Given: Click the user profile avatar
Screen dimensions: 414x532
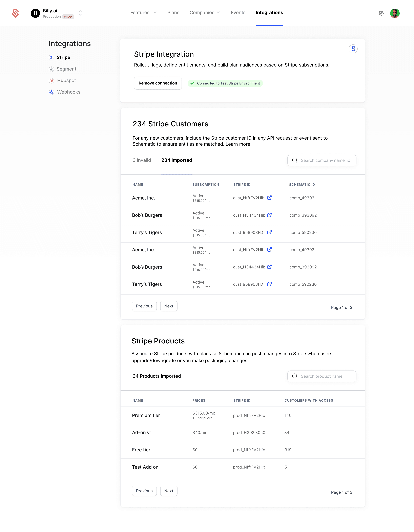Looking at the screenshot, I should (x=395, y=13).
